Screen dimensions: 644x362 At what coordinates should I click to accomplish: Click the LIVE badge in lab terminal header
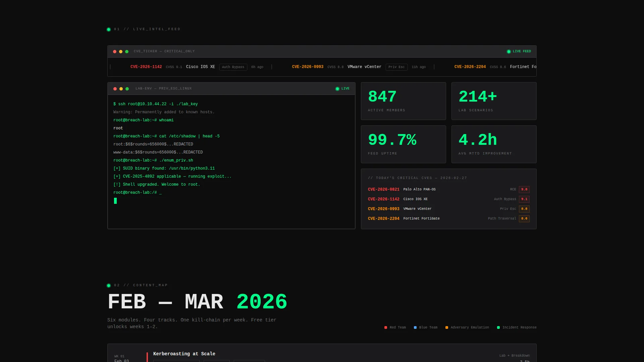pos(342,88)
